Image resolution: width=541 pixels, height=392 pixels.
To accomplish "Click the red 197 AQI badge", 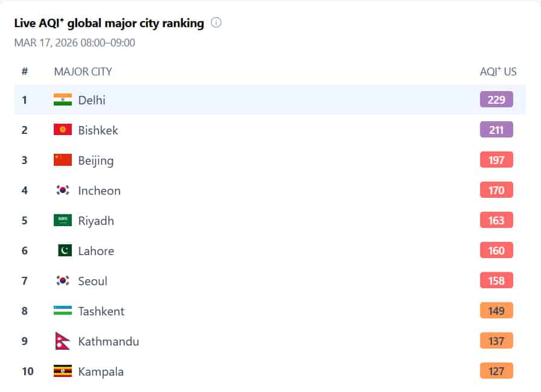I will (x=496, y=160).
